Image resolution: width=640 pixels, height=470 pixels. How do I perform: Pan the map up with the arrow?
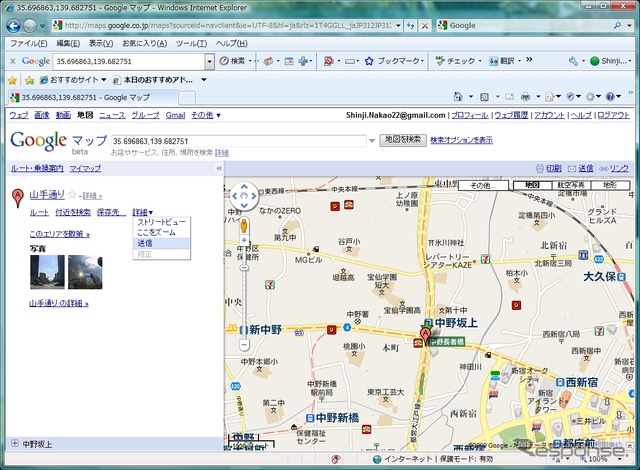point(244,187)
